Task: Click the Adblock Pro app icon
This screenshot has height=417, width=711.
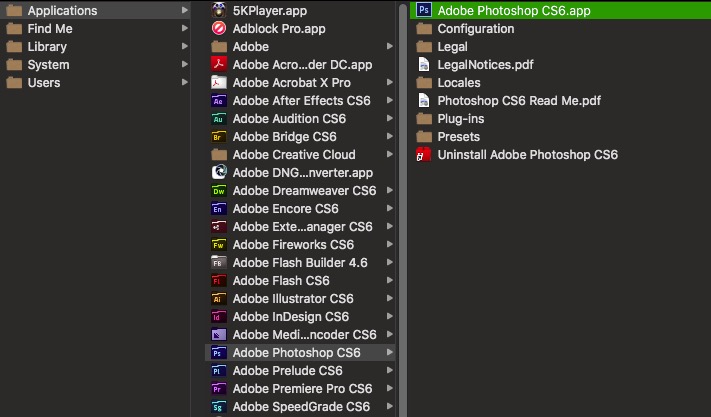Action: (x=219, y=28)
